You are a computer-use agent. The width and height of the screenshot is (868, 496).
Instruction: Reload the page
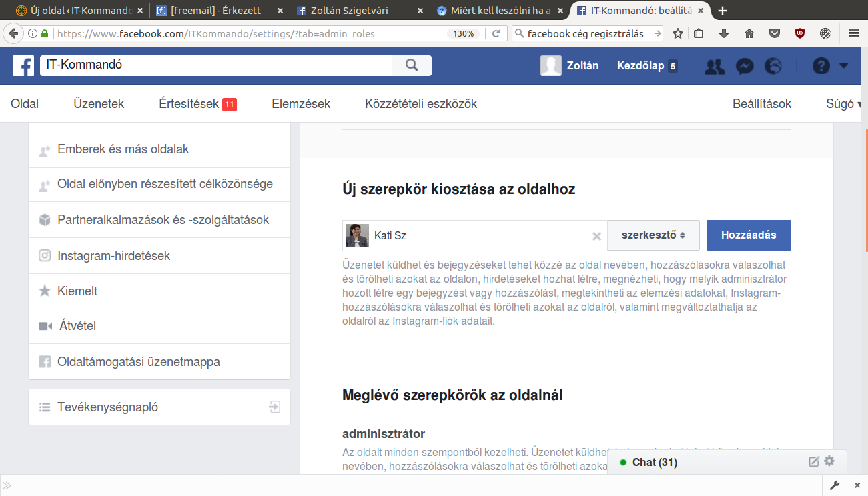tap(496, 33)
